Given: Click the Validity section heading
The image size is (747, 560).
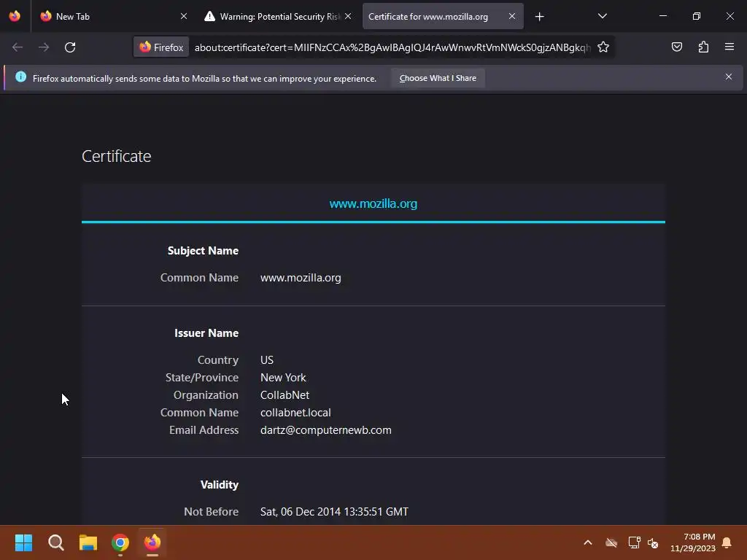Looking at the screenshot, I should [219, 485].
